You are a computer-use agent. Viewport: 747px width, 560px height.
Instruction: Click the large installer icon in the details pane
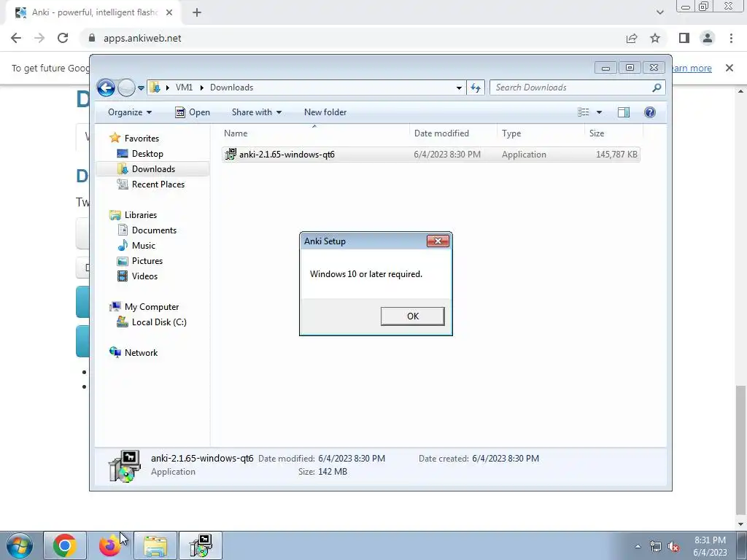124,466
